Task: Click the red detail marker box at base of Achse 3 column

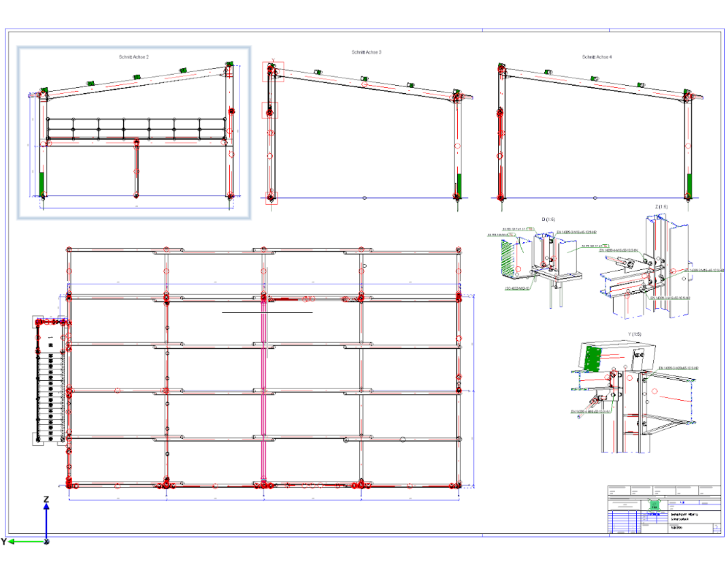Action: [x=271, y=198]
